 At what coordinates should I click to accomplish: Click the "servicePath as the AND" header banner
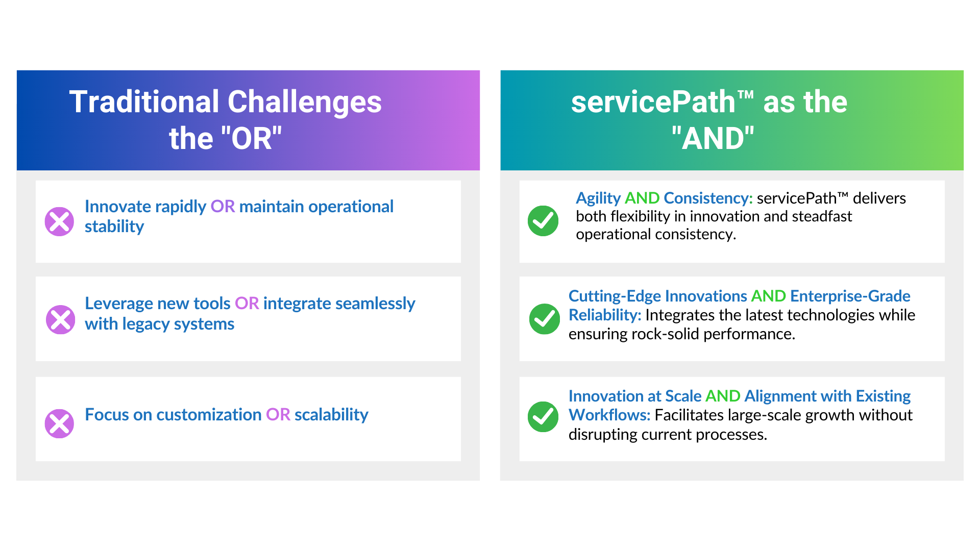click(731, 120)
